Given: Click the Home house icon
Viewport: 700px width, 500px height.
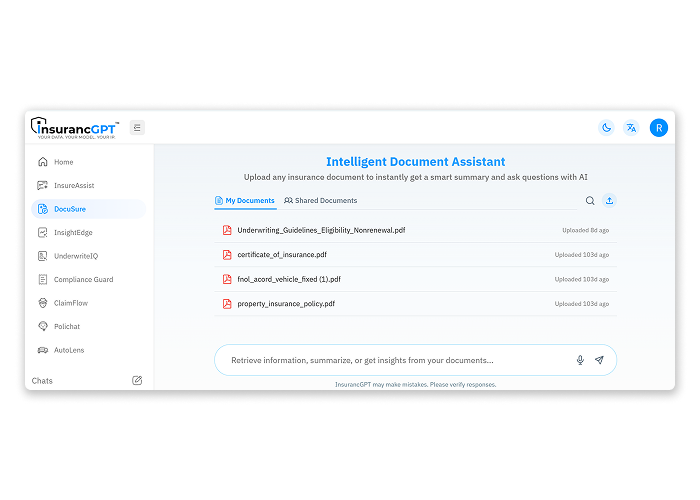Looking at the screenshot, I should [x=43, y=162].
